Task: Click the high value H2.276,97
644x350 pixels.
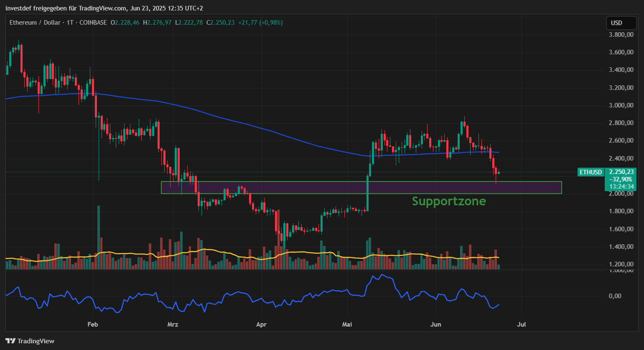Action: [157, 23]
